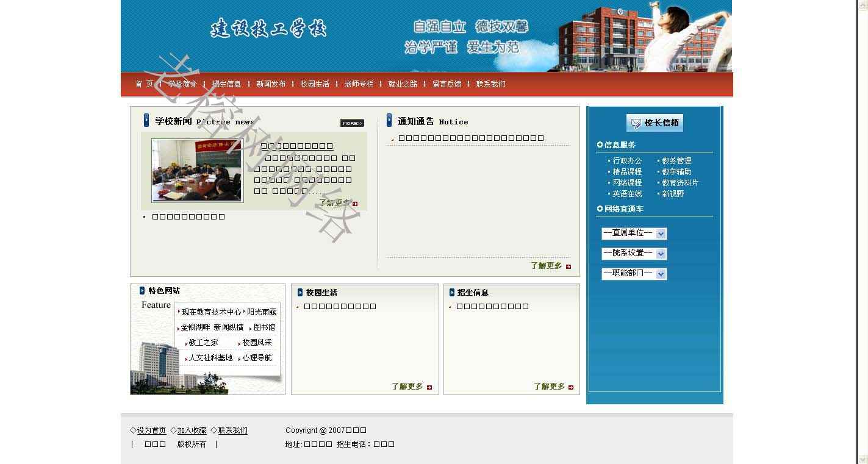Click the 教育资料片 link in sidebar
This screenshot has height=464, width=868.
pyautogui.click(x=680, y=183)
